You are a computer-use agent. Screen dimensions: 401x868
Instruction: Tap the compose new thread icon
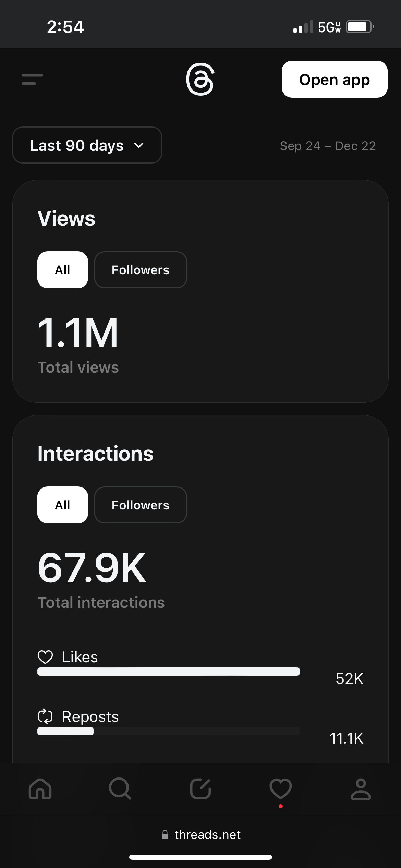click(200, 789)
